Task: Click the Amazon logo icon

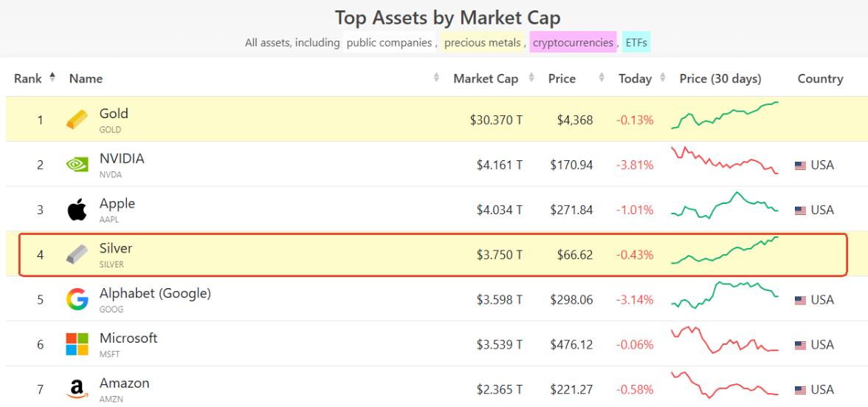Action: coord(77,390)
